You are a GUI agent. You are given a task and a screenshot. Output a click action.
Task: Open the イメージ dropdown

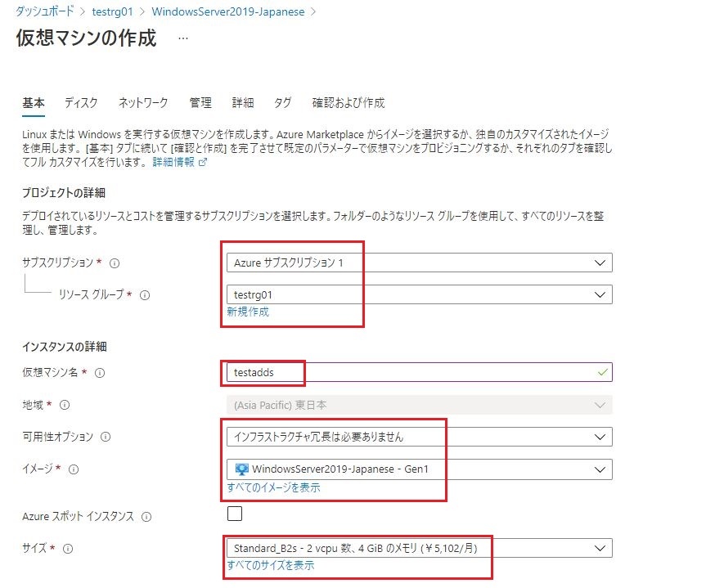coord(420,469)
